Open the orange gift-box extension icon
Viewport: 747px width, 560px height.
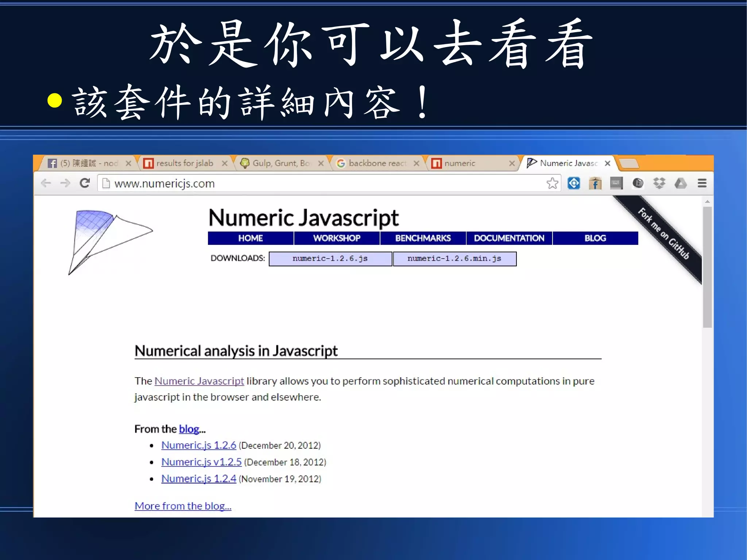[595, 183]
